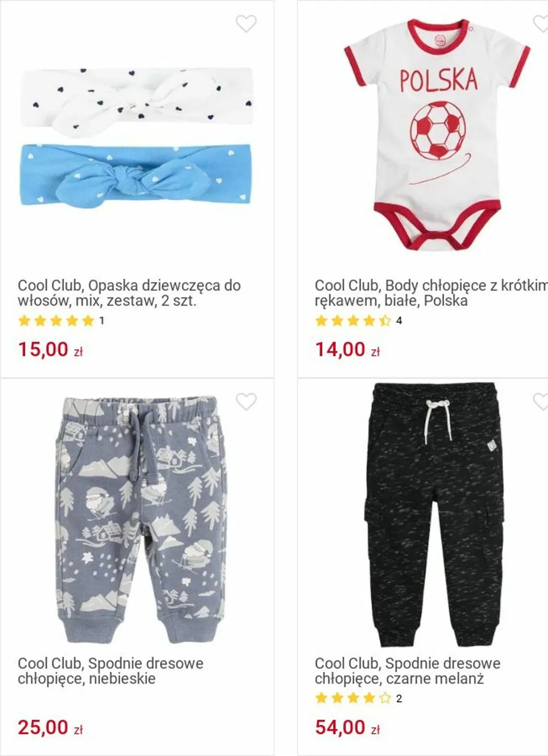Open the 'Spodnie dresowe chłopięce, niebieskie' link
Screen dimensions: 548x756
[x=110, y=671]
